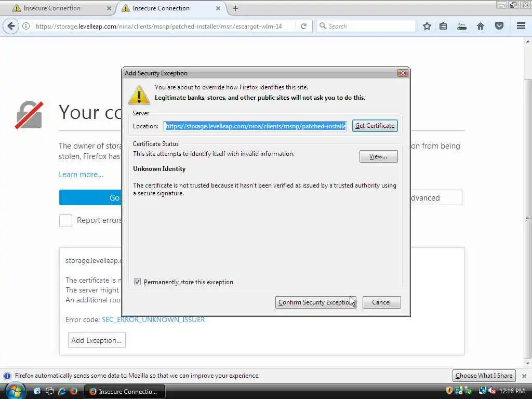Bookmark this page with the star icon
Screen dimensions: 532x399
point(427,26)
